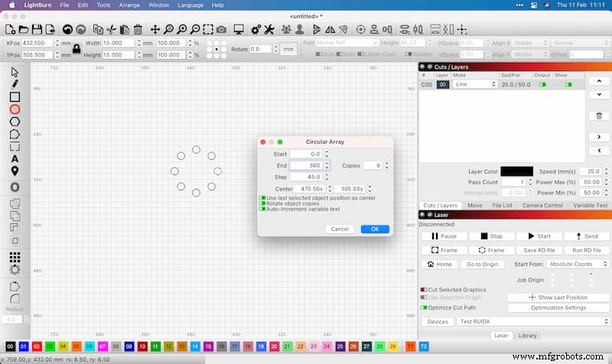Open the Tools menu
The width and height of the screenshot is (612, 364).
103,5
